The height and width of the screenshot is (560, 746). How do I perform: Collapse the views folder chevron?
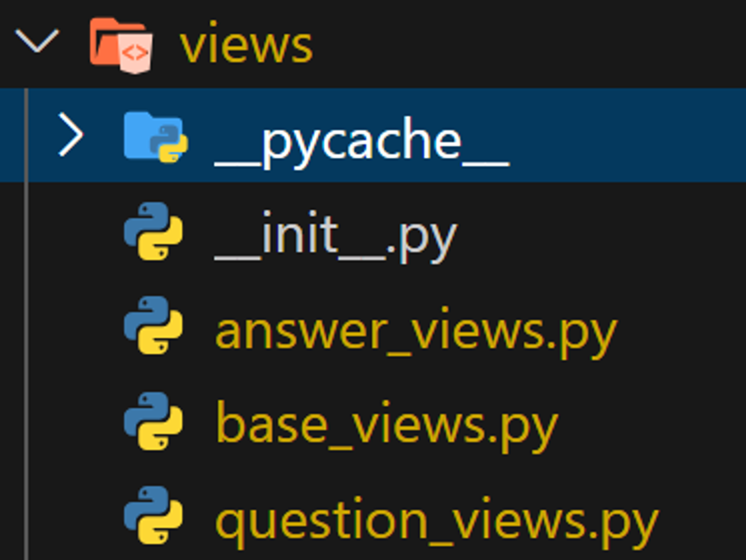(x=37, y=41)
